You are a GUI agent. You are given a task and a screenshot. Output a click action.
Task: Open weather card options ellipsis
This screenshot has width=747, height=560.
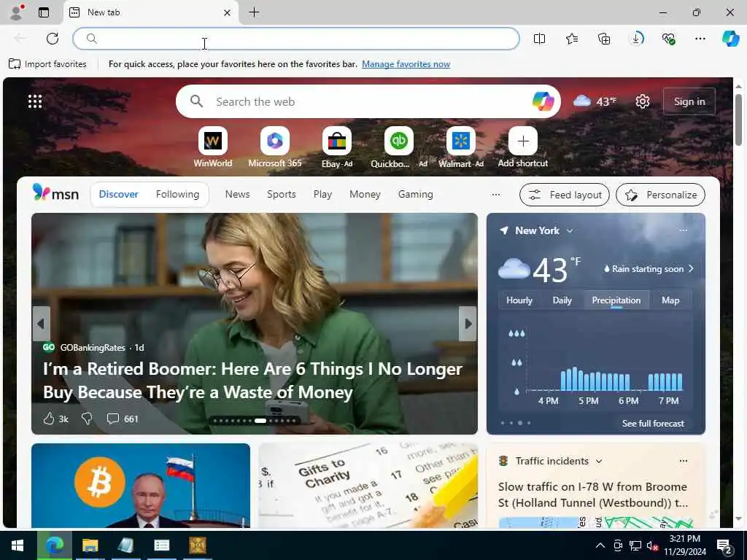[683, 230]
